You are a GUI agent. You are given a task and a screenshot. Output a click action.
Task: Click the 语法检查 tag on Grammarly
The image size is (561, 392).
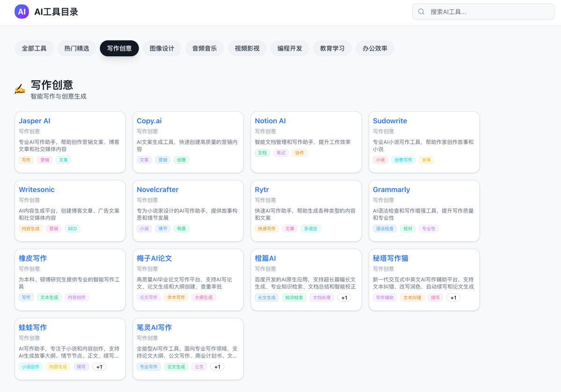pos(385,229)
